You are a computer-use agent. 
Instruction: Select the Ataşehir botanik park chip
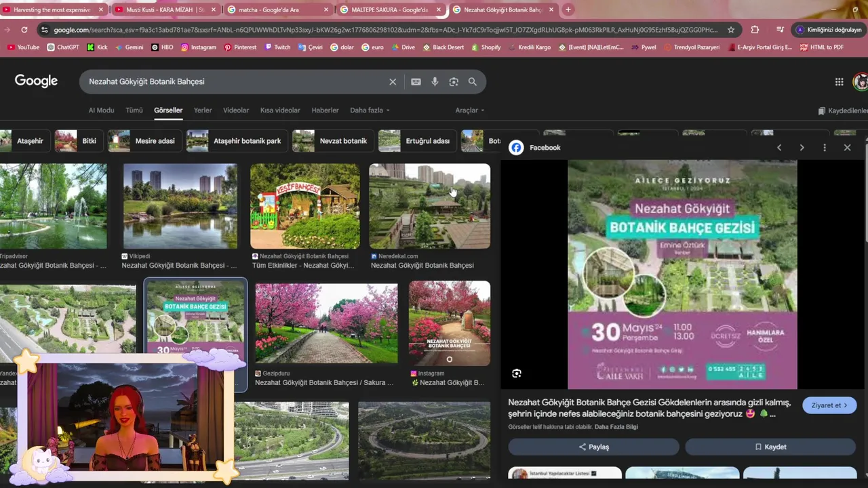point(236,141)
